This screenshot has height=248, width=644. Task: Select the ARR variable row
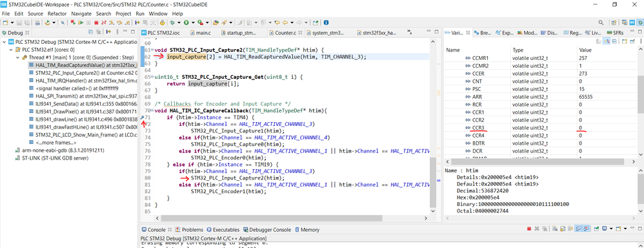541,97
